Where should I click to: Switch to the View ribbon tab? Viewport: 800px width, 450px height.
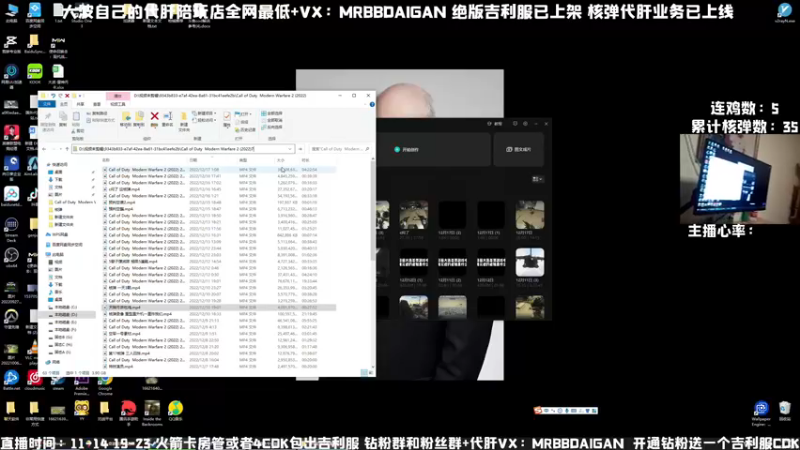96,104
